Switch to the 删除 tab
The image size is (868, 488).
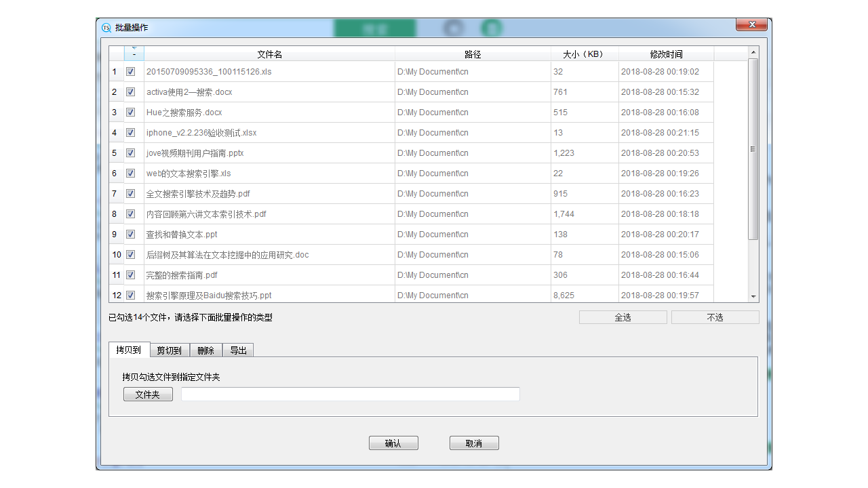pos(205,350)
